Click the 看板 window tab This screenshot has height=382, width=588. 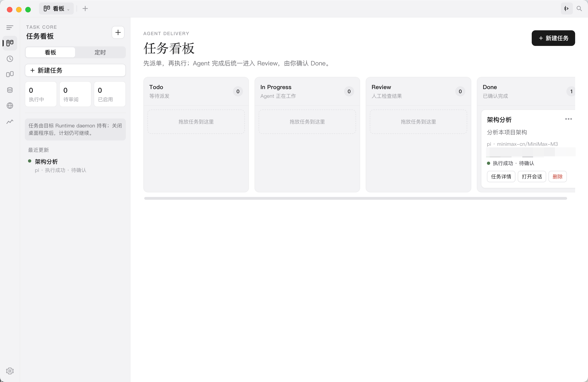[56, 9]
